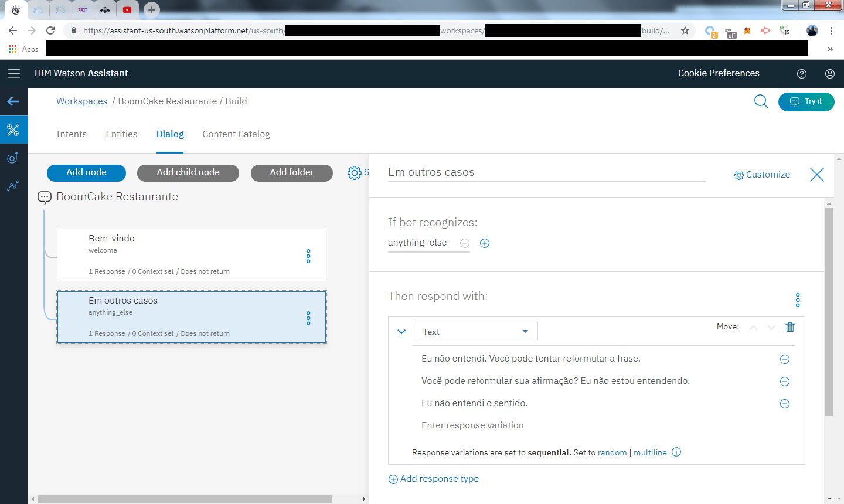Open the hamburger navigation menu
This screenshot has width=844, height=504.
point(14,73)
